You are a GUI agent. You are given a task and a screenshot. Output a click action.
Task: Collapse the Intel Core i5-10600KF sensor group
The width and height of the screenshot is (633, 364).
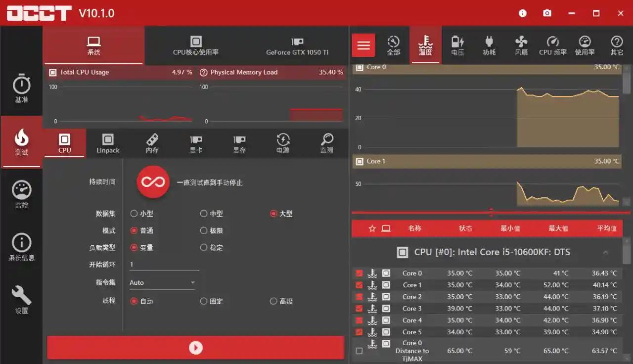(606, 252)
